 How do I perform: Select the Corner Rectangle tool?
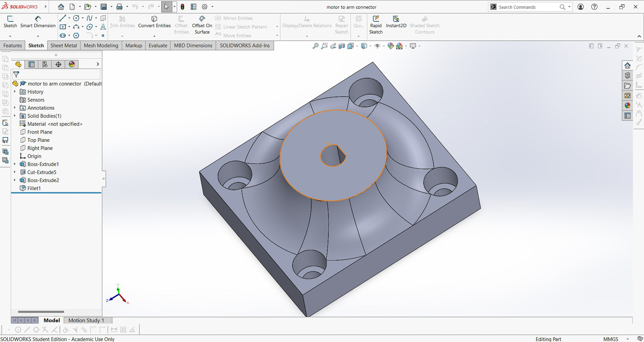coord(63,27)
